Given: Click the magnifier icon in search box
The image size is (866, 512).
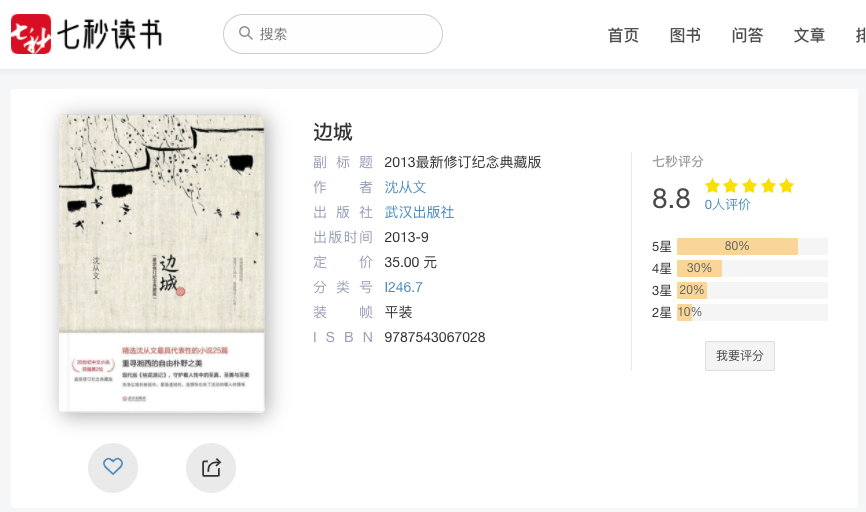Looking at the screenshot, I should [x=245, y=33].
